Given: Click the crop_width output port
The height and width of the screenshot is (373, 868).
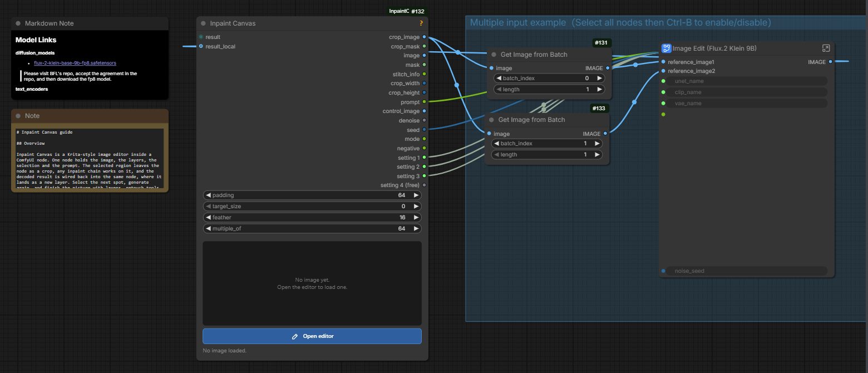Looking at the screenshot, I should point(425,84).
